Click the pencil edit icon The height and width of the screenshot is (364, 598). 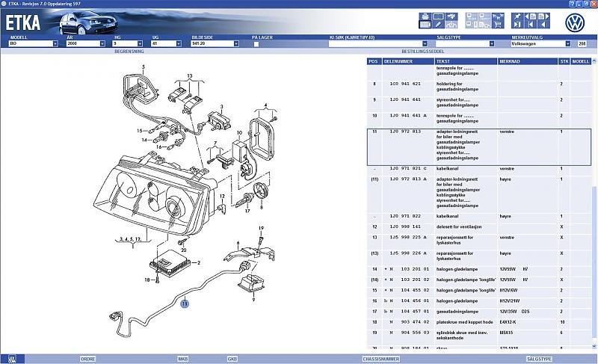point(439,25)
